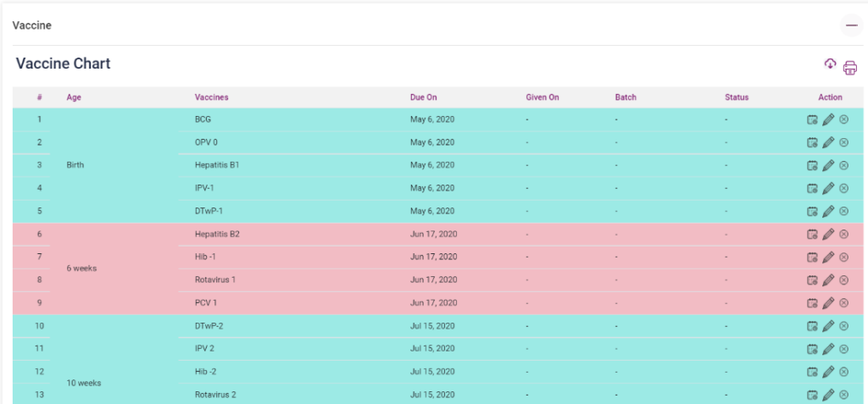Click calendar schedule icon for BCG row
Viewport: 868px width, 404px height.
(x=812, y=119)
